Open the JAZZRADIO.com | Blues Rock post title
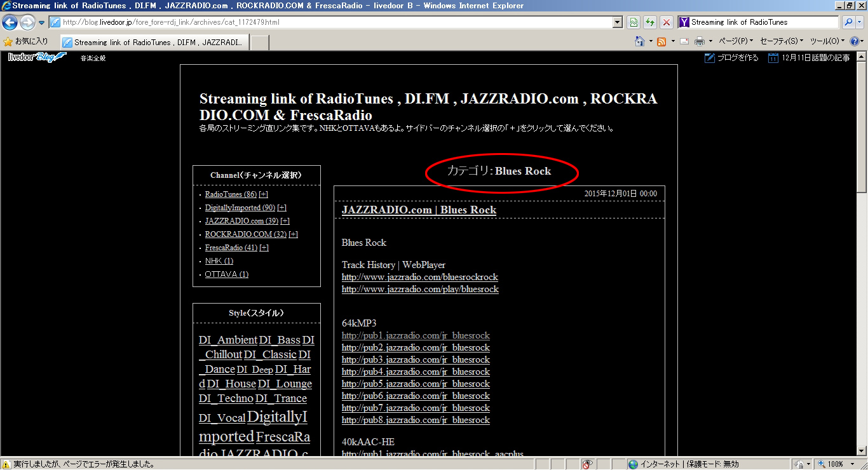 (419, 210)
